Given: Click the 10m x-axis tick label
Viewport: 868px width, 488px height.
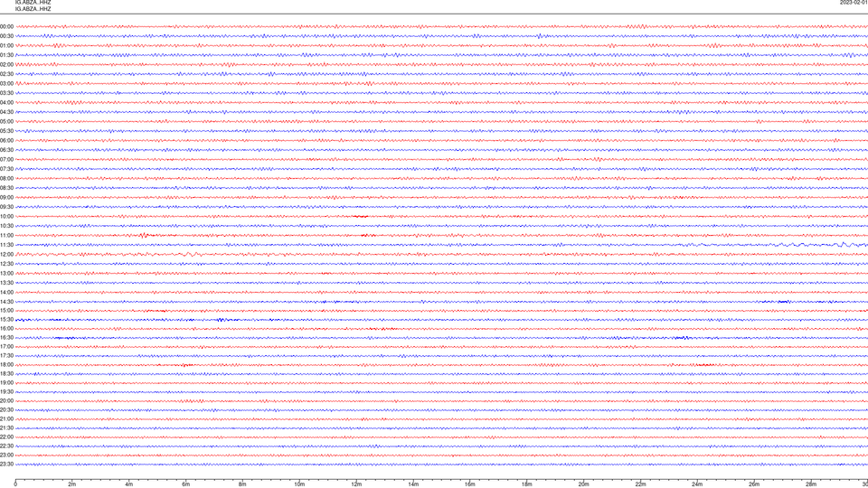Looking at the screenshot, I should 299,484.
